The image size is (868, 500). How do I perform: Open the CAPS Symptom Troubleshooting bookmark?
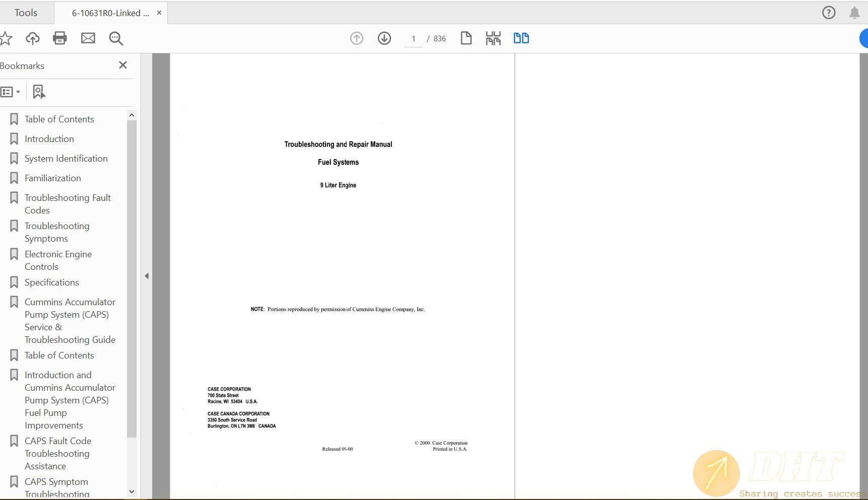click(x=57, y=487)
